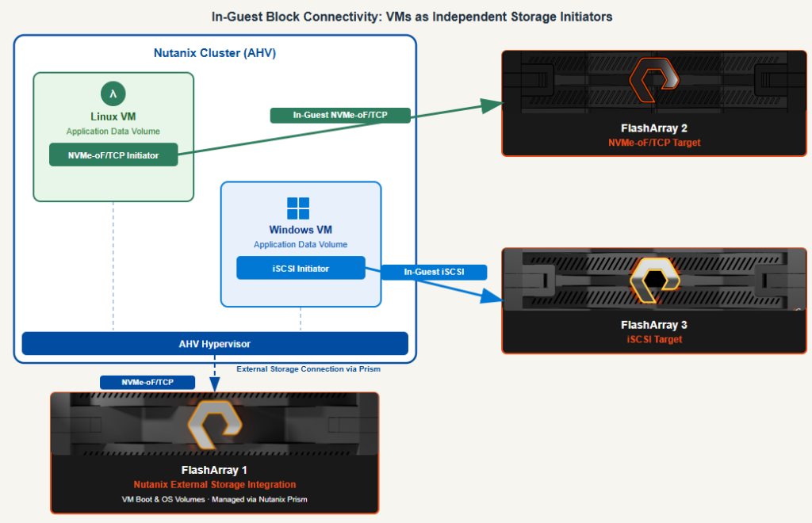Screen dimensions: 812x523
Task: Click the Pure logo on FlashArray 1
Action: 214,425
